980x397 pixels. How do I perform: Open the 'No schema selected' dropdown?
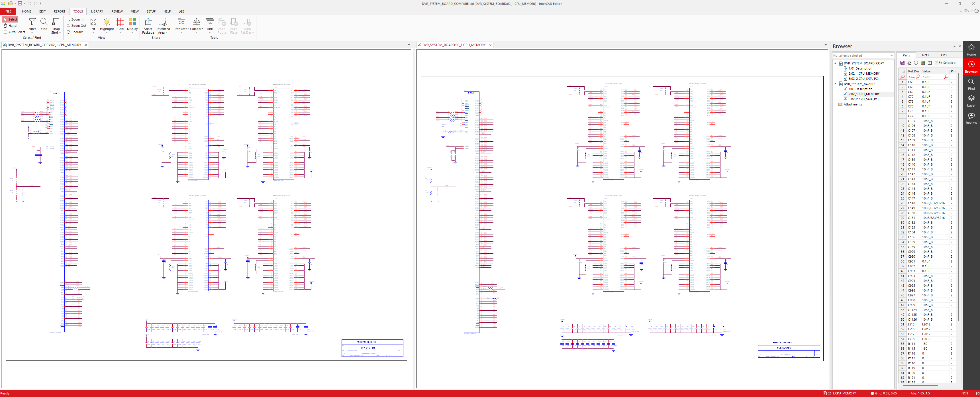pos(863,56)
